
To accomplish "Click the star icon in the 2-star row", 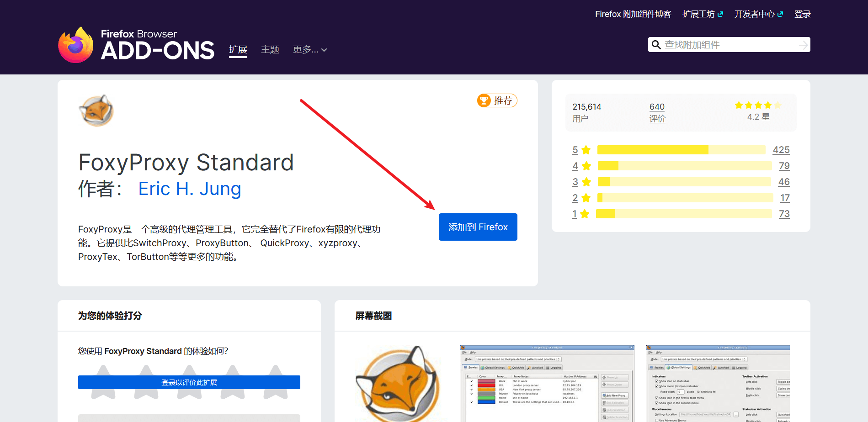I will [586, 198].
